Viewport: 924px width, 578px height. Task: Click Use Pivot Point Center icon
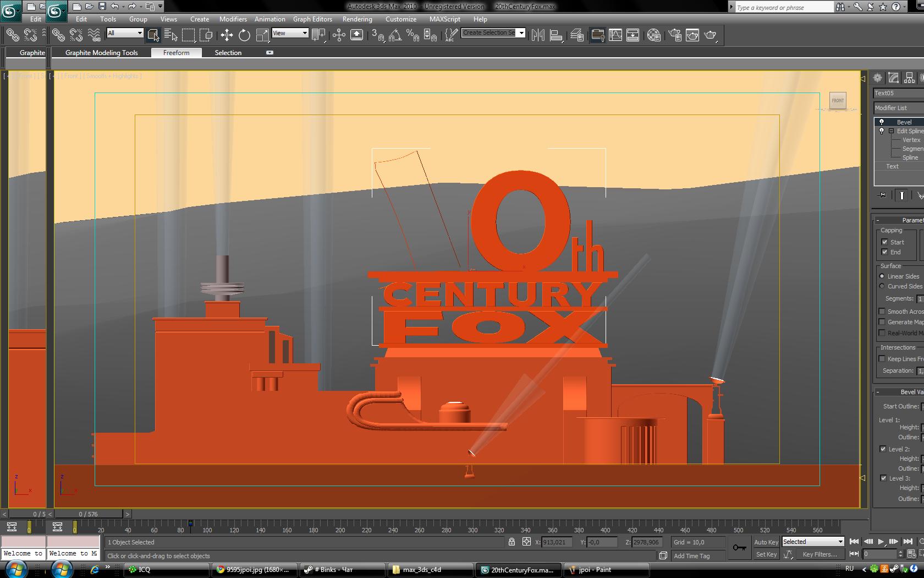(318, 35)
